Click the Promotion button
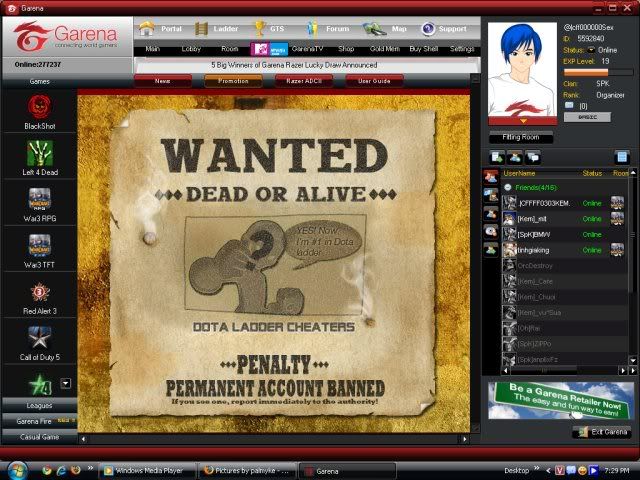 tap(233, 81)
